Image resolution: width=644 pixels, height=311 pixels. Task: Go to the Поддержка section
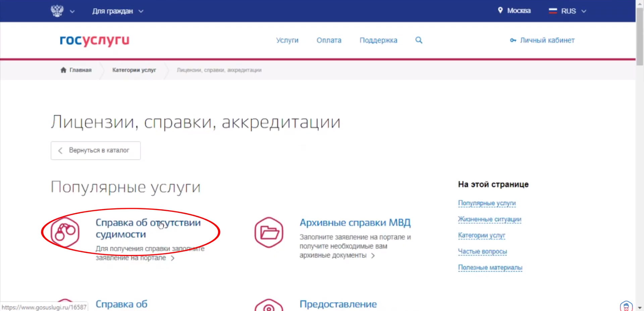[378, 40]
